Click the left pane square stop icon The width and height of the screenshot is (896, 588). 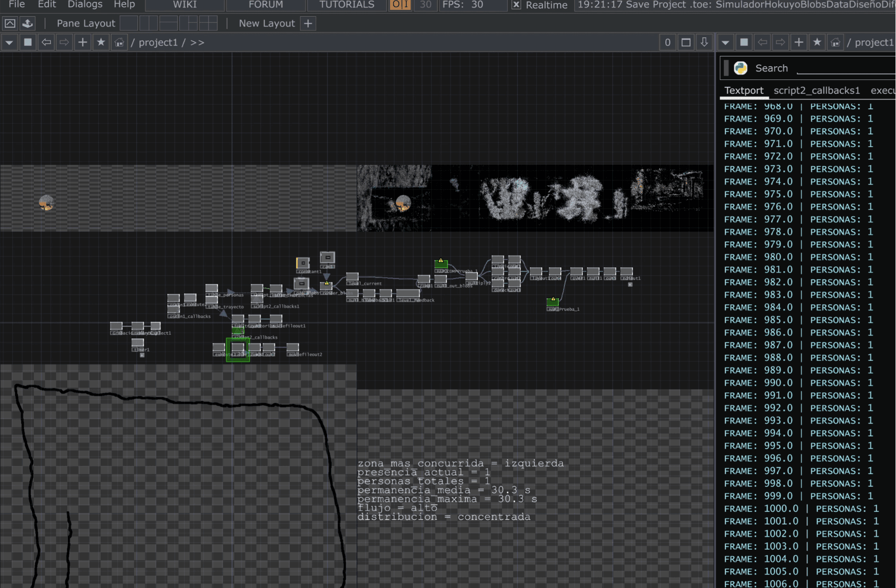[x=28, y=42]
